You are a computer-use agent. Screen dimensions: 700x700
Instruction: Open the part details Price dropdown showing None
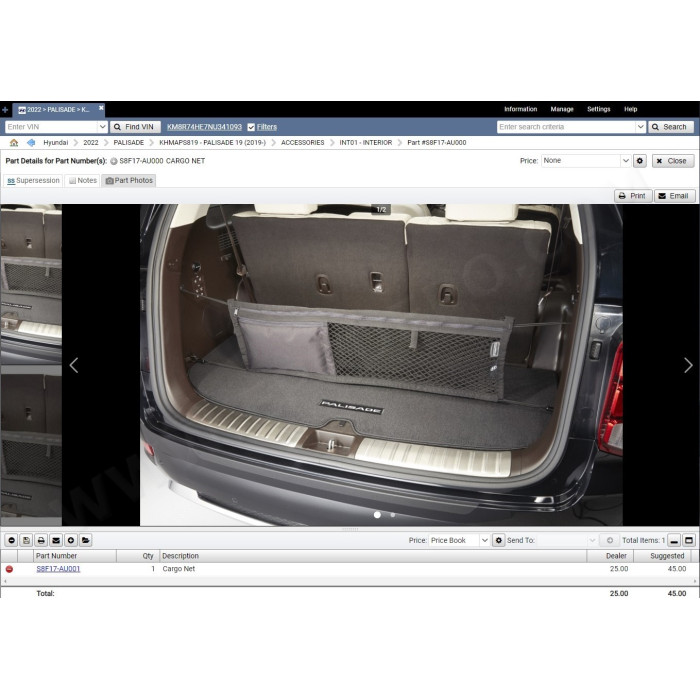coord(586,161)
